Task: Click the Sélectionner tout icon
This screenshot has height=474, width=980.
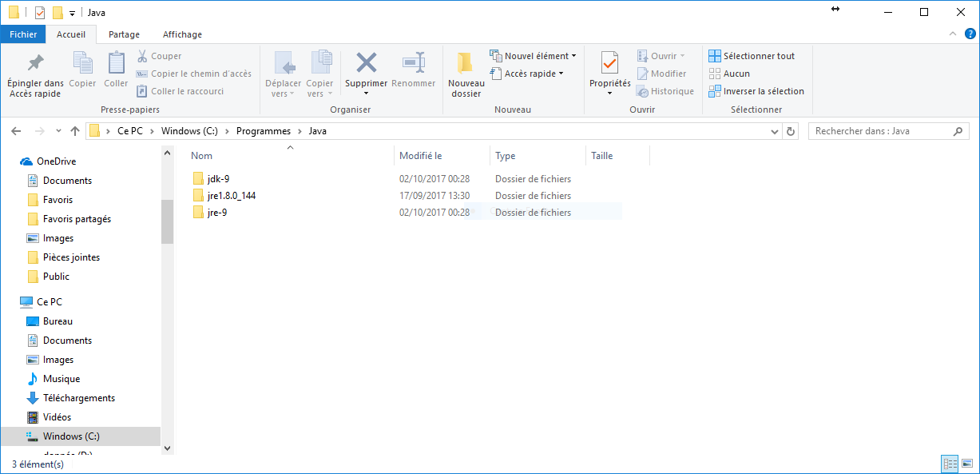Action: (x=715, y=56)
